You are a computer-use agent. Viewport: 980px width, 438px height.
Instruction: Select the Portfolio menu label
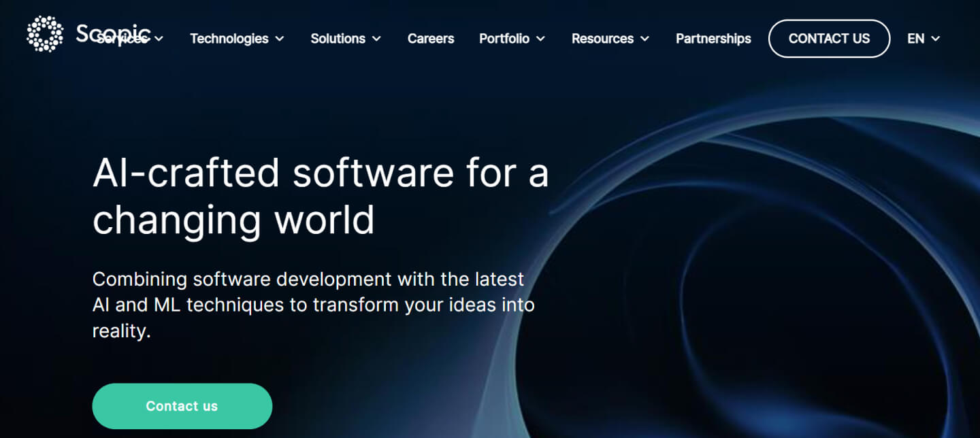[x=504, y=39]
